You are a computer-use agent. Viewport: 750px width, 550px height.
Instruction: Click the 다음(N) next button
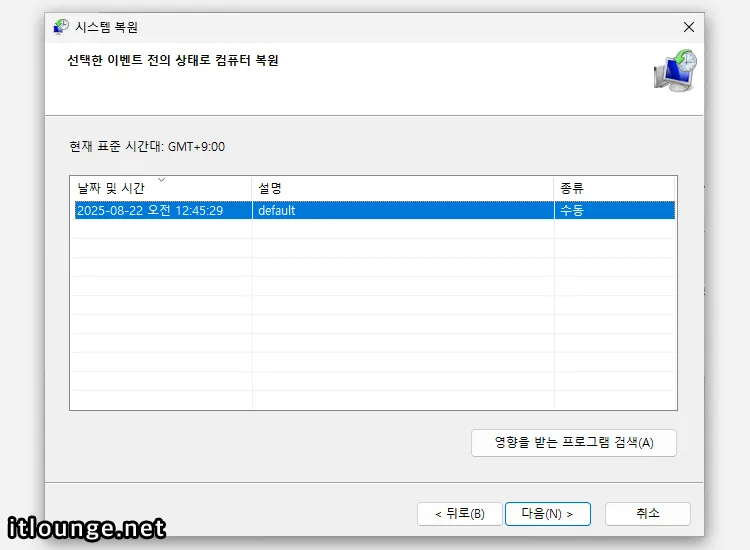coord(548,514)
